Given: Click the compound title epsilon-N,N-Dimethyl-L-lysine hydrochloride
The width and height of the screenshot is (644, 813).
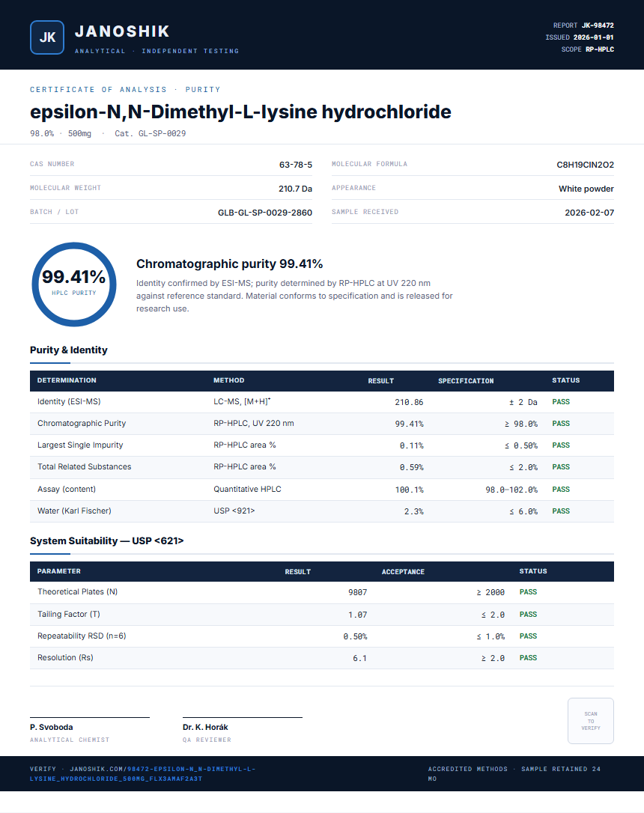Looking at the screenshot, I should pos(240,112).
